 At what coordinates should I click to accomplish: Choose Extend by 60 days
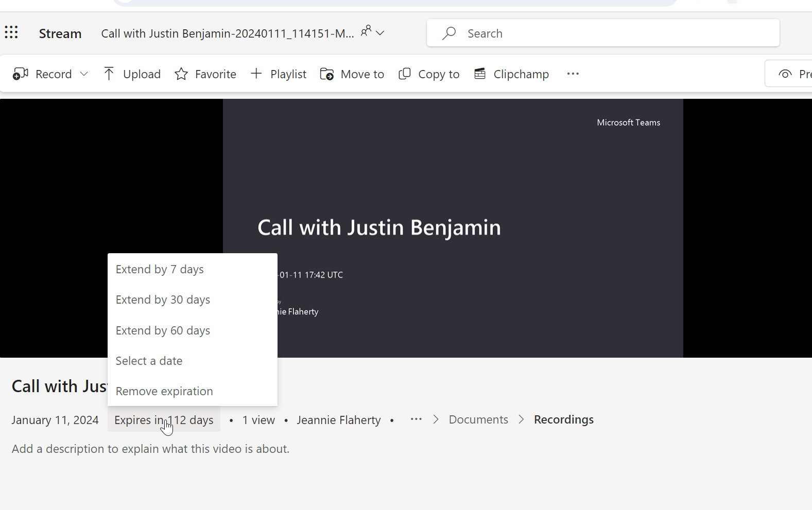[x=163, y=330]
